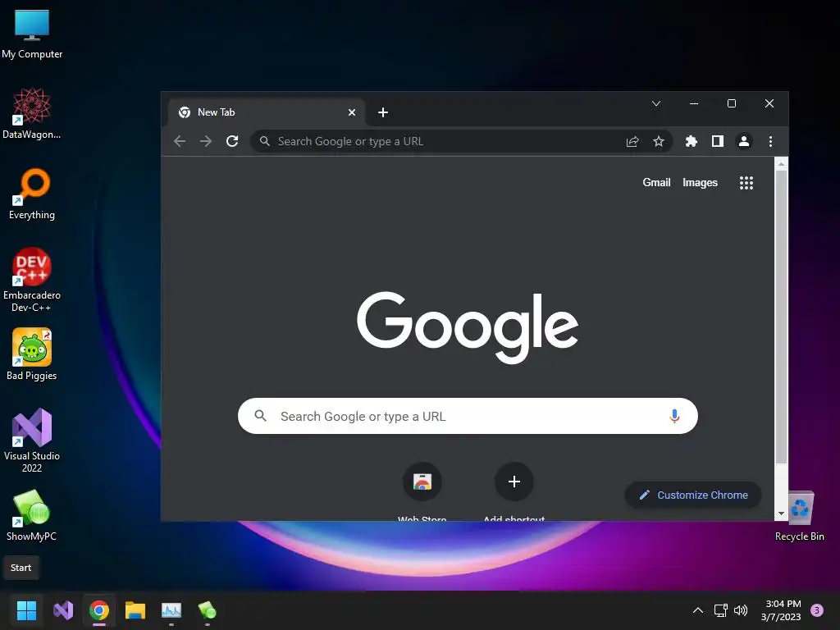Select Embarcadero Dev-C++ desktop icon
Screen dimensions: 840x630
pyautogui.click(x=32, y=281)
